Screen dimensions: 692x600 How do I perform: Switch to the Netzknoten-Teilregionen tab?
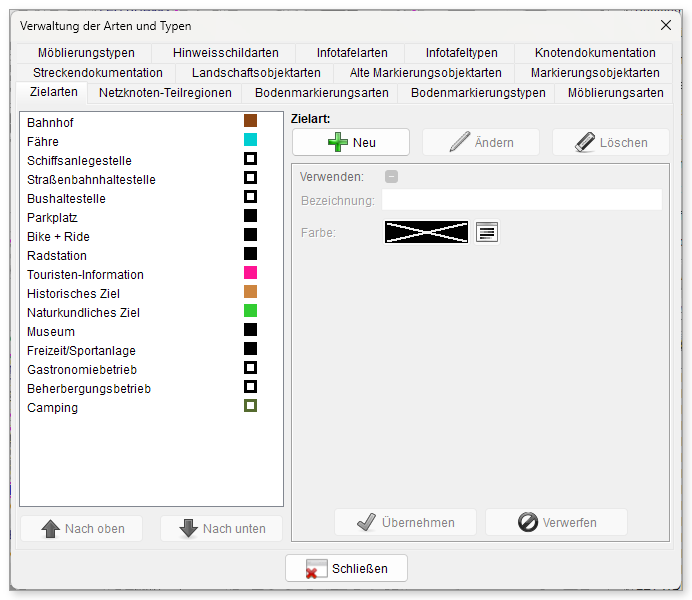click(165, 93)
